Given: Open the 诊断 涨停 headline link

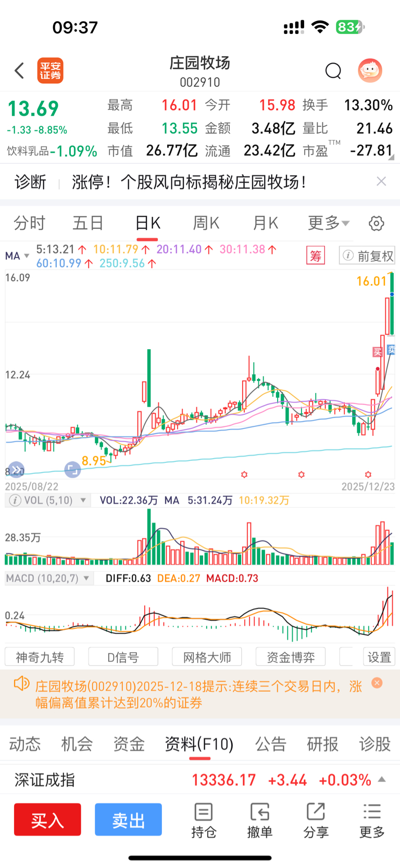Looking at the screenshot, I should [x=189, y=182].
